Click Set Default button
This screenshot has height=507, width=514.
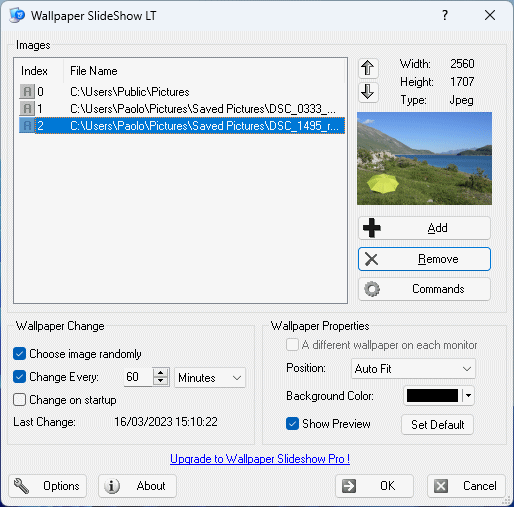[x=437, y=425]
